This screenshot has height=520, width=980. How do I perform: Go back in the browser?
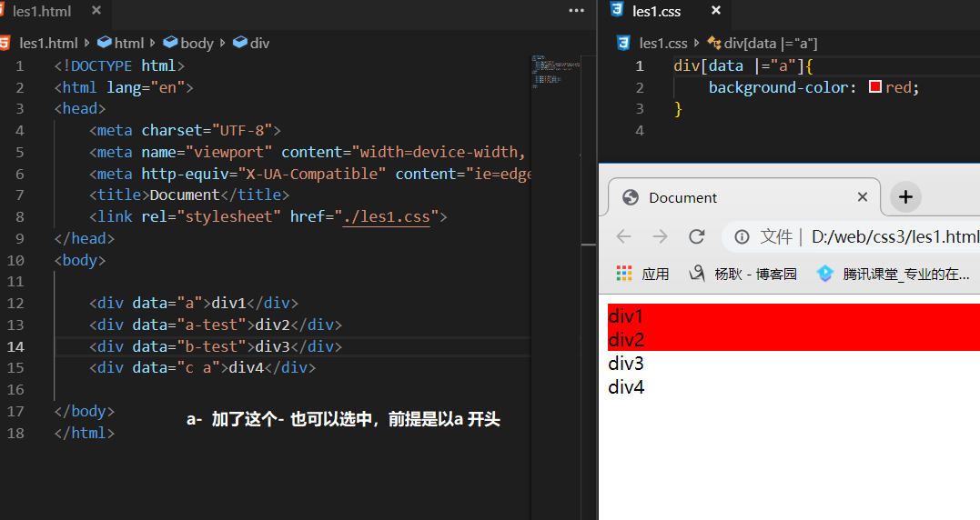[623, 236]
